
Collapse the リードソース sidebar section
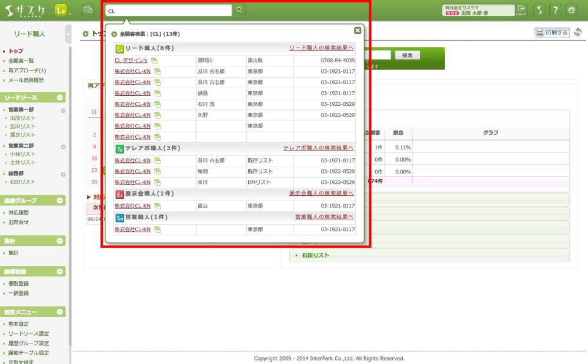pos(60,98)
